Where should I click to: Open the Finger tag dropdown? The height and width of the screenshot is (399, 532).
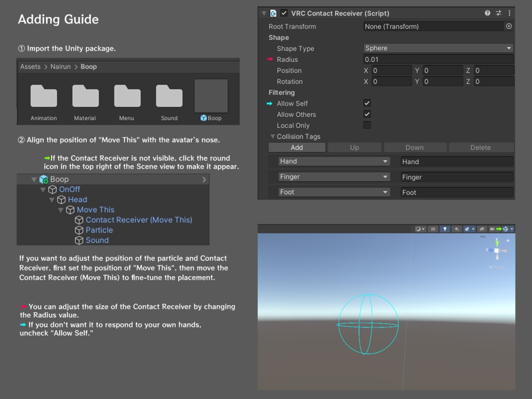pos(334,177)
